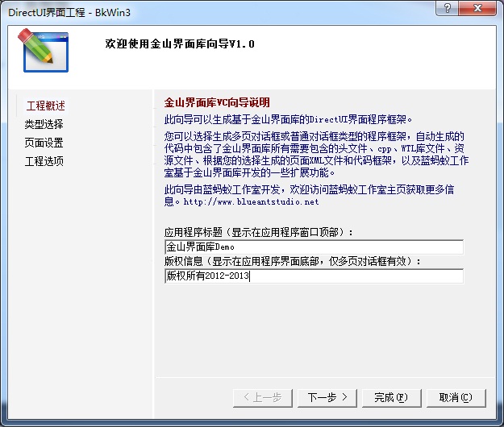Go to the 类型选择 step

[x=44, y=124]
